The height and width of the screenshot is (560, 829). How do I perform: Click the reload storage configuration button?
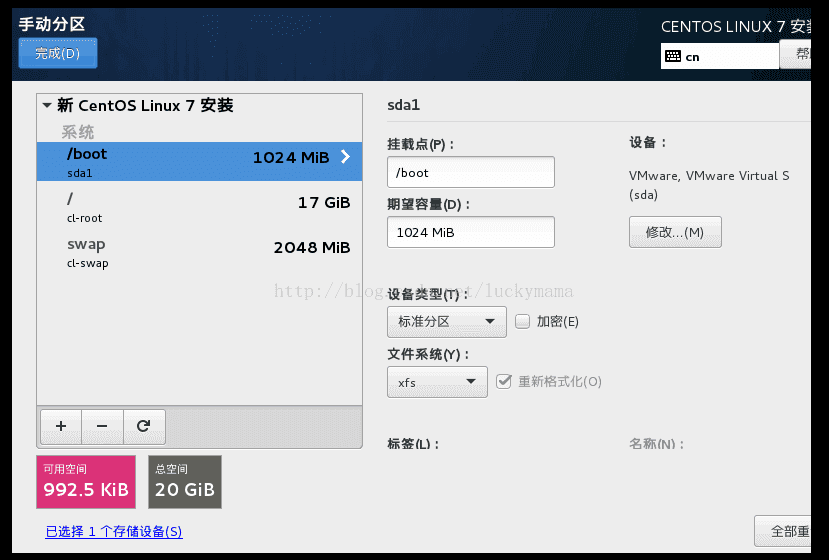[144, 426]
